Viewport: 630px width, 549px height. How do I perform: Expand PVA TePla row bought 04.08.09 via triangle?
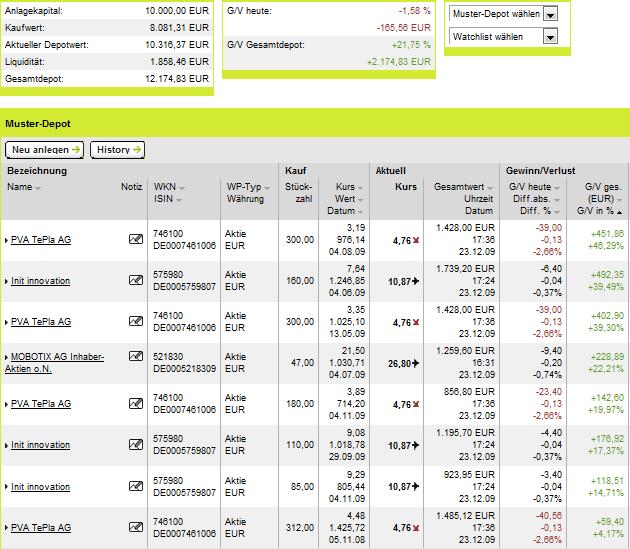6,240
